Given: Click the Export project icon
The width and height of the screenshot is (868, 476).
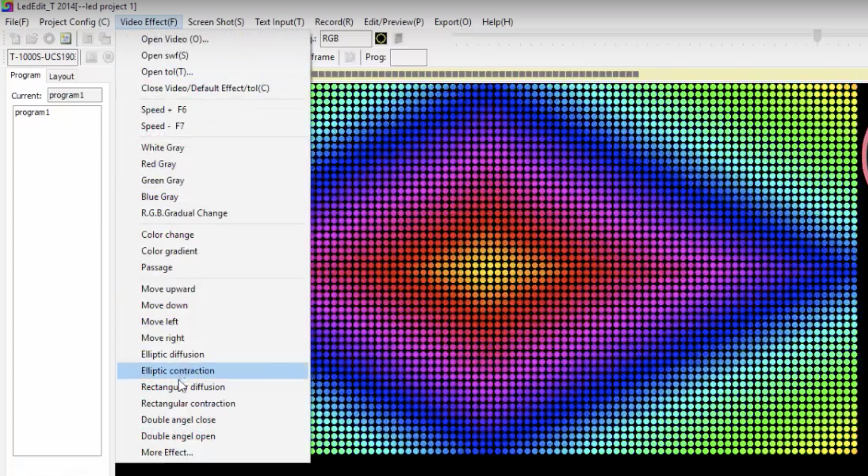Looking at the screenshot, I should (65, 38).
